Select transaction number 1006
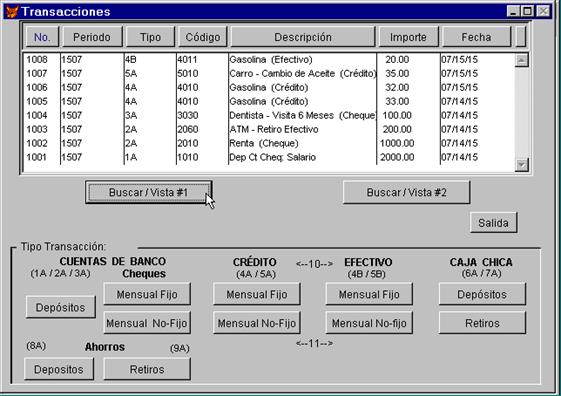Image resolution: width=561 pixels, height=396 pixels. click(37, 87)
